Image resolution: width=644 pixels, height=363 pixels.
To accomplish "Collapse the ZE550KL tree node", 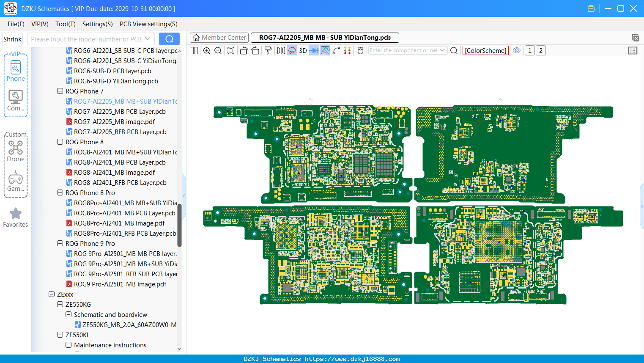I will pyautogui.click(x=60, y=335).
